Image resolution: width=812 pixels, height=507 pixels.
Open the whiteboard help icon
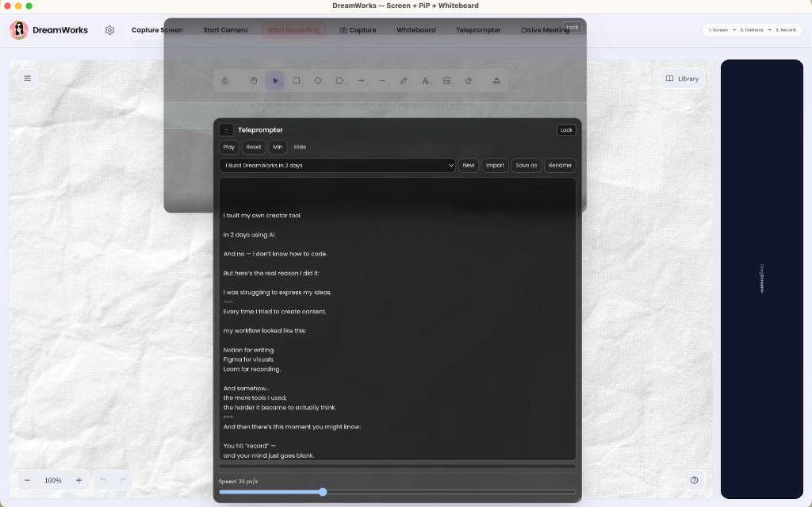tap(695, 480)
